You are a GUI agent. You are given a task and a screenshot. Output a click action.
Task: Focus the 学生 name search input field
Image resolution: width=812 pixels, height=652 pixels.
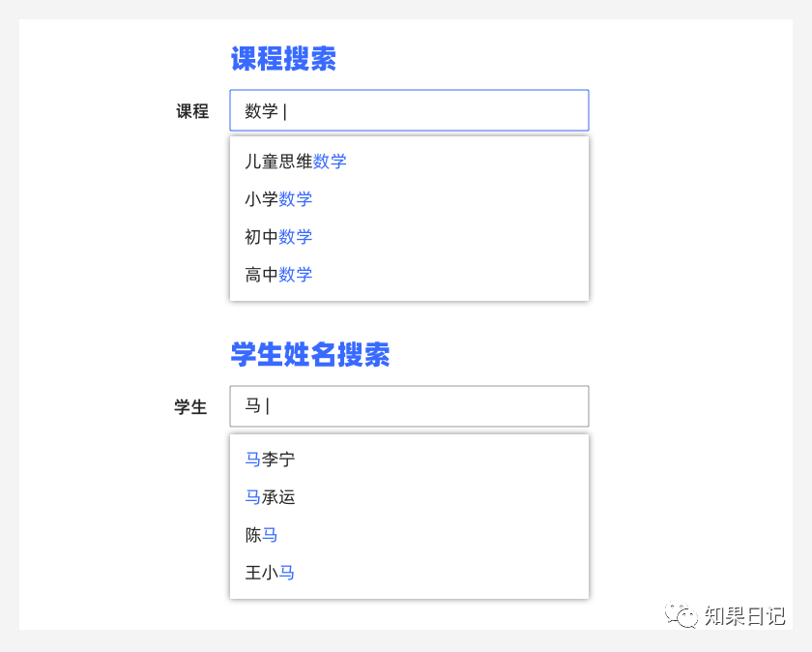[x=409, y=406]
